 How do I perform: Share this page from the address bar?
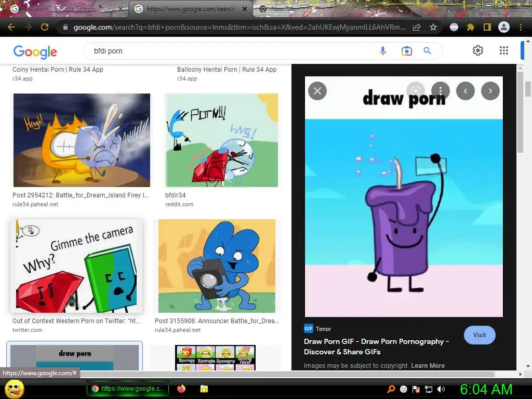[x=417, y=27]
